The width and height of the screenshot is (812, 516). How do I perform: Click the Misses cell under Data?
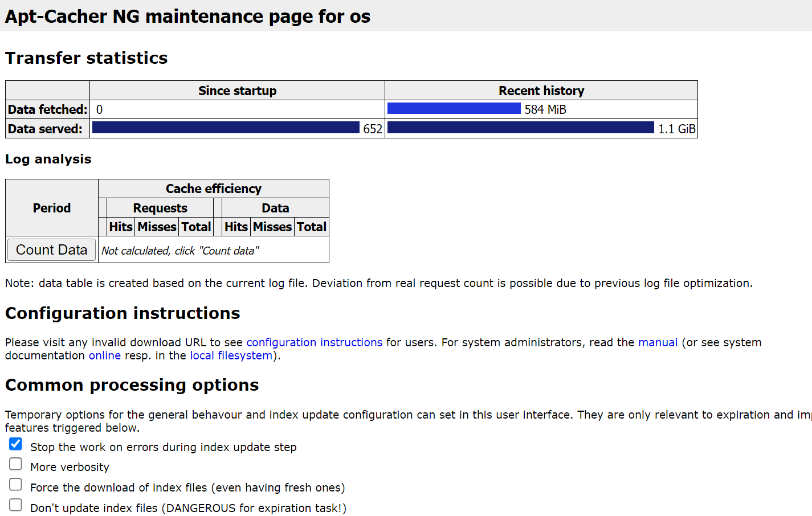coord(272,227)
